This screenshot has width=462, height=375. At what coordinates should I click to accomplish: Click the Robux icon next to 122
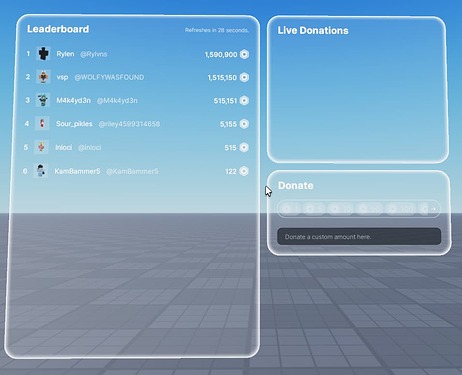[x=244, y=171]
